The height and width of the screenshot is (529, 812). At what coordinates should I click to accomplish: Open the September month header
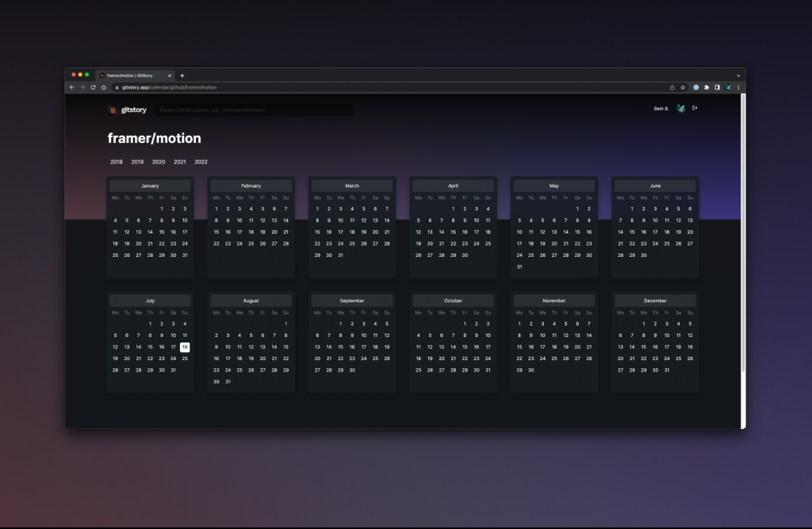point(352,301)
